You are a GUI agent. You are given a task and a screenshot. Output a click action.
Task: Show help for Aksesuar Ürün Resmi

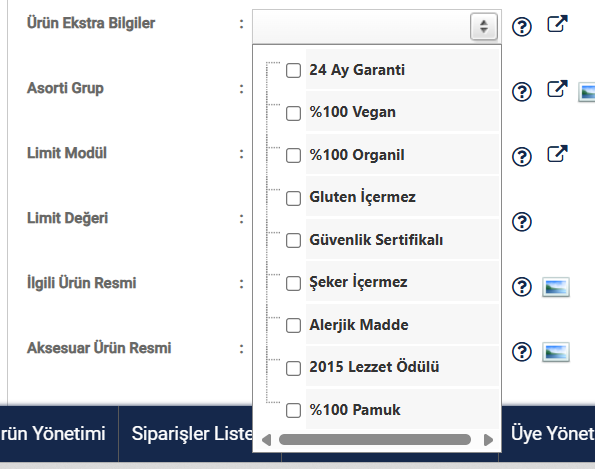[522, 352]
